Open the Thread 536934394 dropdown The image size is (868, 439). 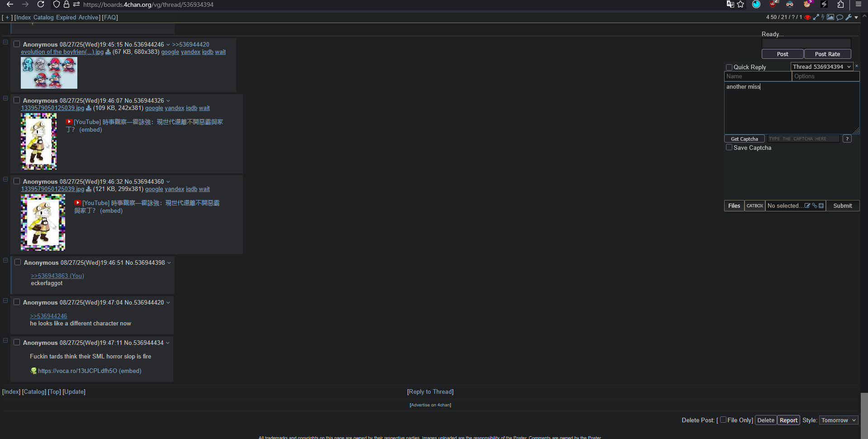(822, 67)
